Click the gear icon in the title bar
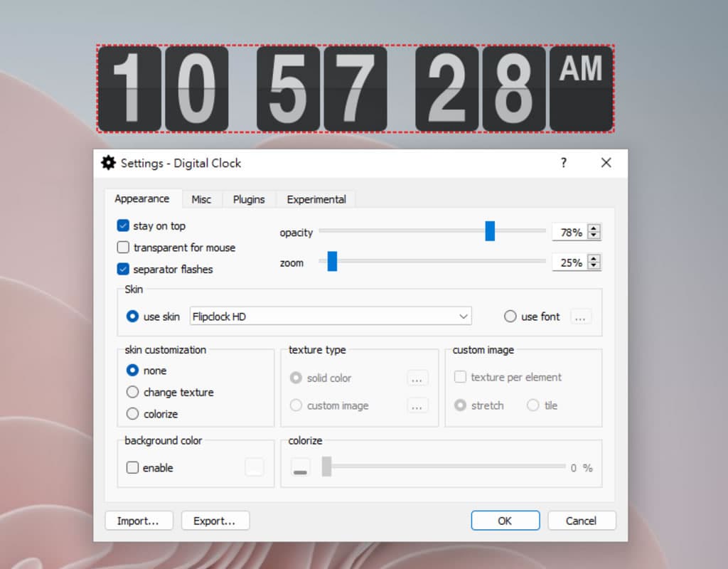The image size is (728, 569). coord(108,163)
